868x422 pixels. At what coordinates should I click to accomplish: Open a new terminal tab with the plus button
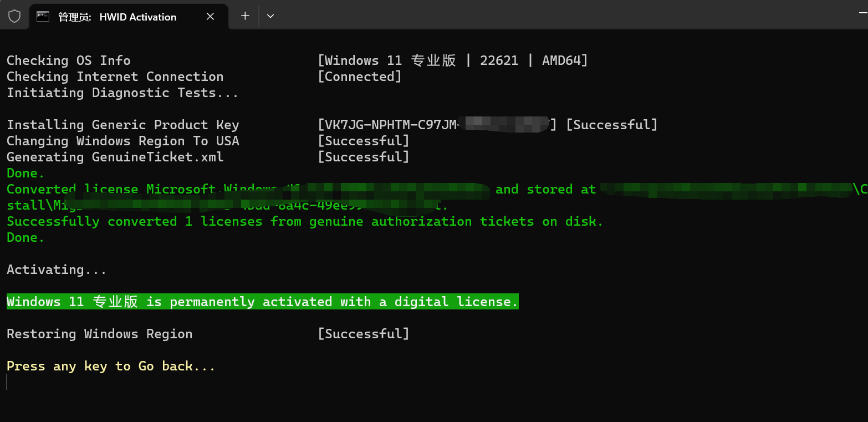(245, 16)
